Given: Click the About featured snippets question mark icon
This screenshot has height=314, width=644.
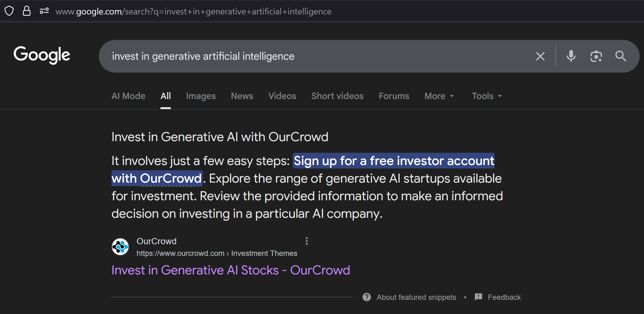Looking at the screenshot, I should click(x=366, y=297).
